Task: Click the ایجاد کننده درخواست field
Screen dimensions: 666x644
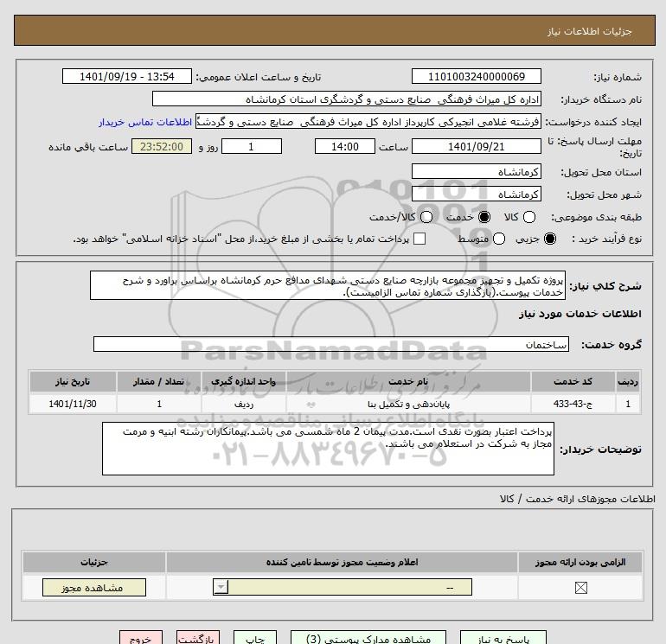Action: pyautogui.click(x=368, y=122)
